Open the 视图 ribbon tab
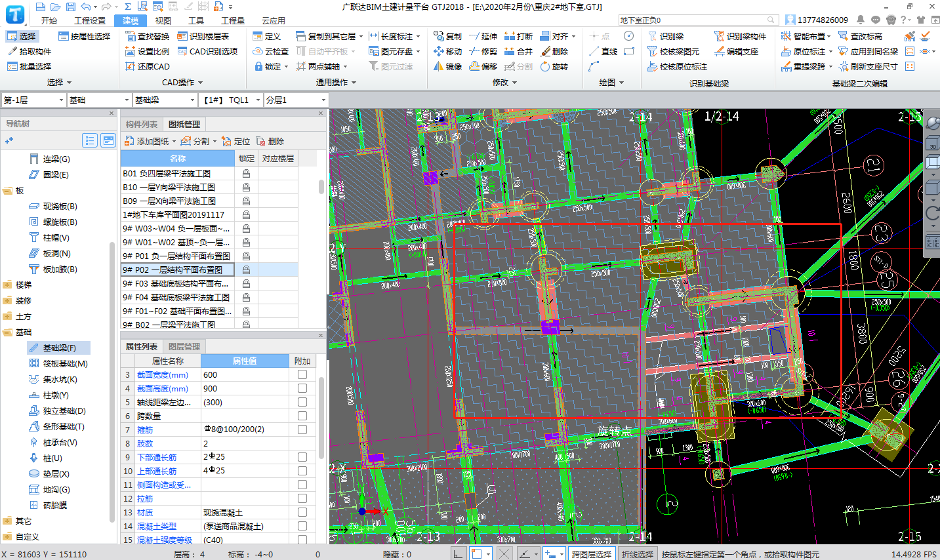940x560 pixels. click(163, 20)
